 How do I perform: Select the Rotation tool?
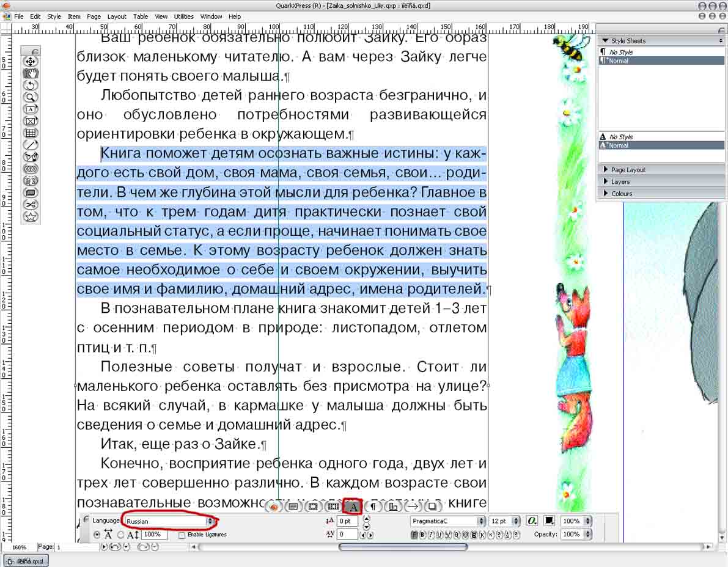31,86
